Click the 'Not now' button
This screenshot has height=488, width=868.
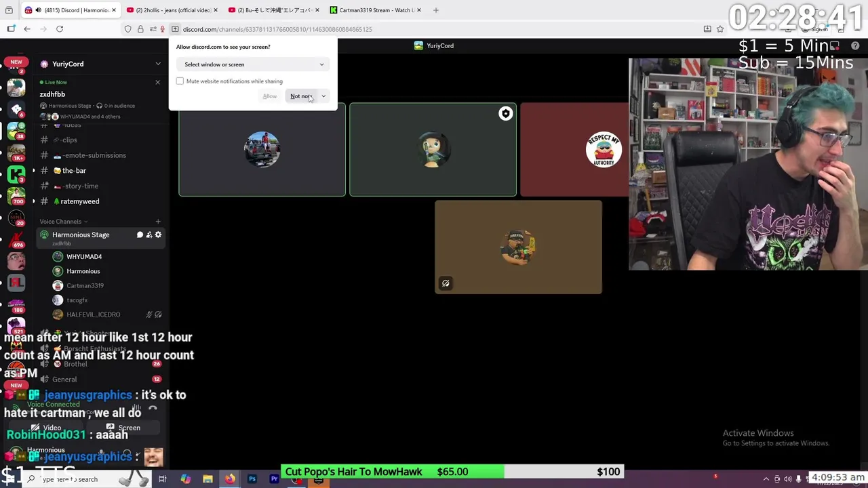click(301, 96)
